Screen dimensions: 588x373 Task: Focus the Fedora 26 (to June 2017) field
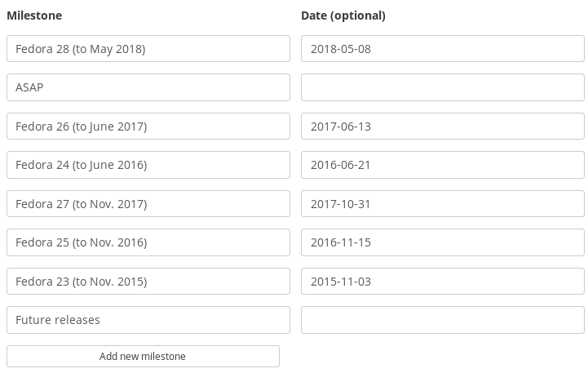click(x=148, y=126)
